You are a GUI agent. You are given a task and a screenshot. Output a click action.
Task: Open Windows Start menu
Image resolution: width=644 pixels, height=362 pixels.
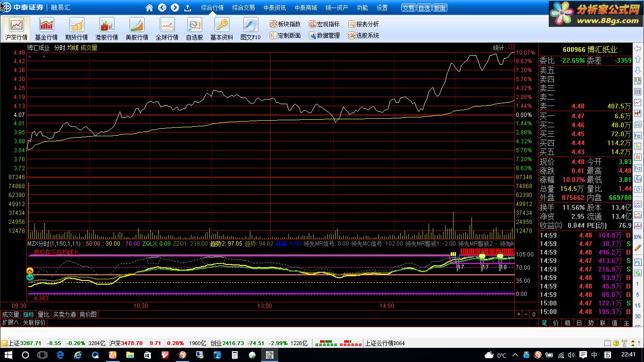(x=8, y=355)
